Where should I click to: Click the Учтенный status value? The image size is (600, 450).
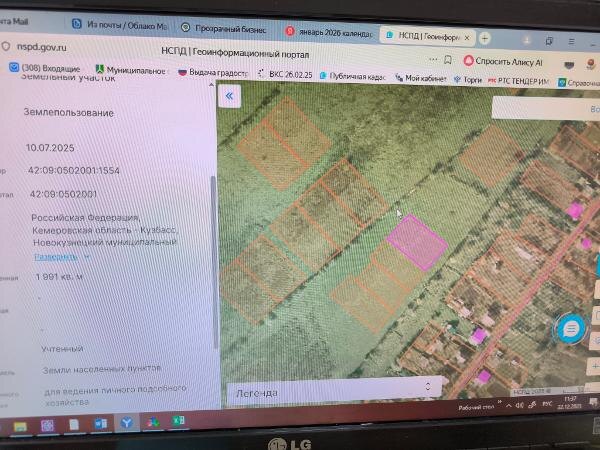[62, 349]
